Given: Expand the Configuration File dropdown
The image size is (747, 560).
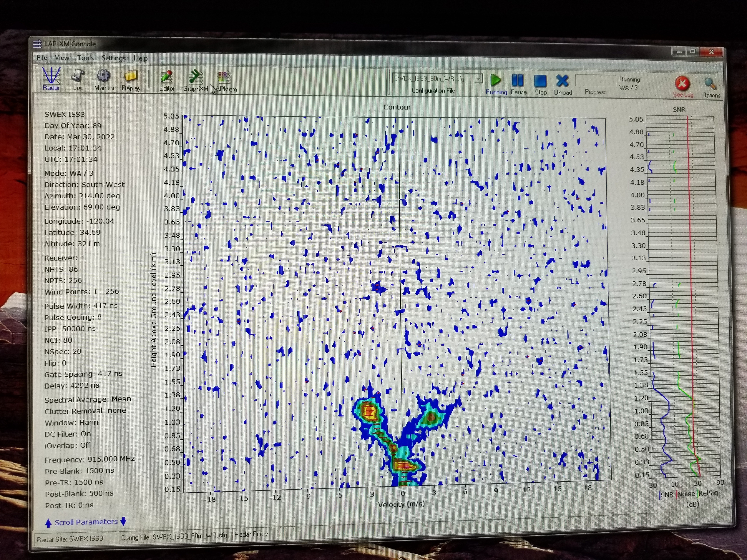Looking at the screenshot, I should tap(478, 79).
